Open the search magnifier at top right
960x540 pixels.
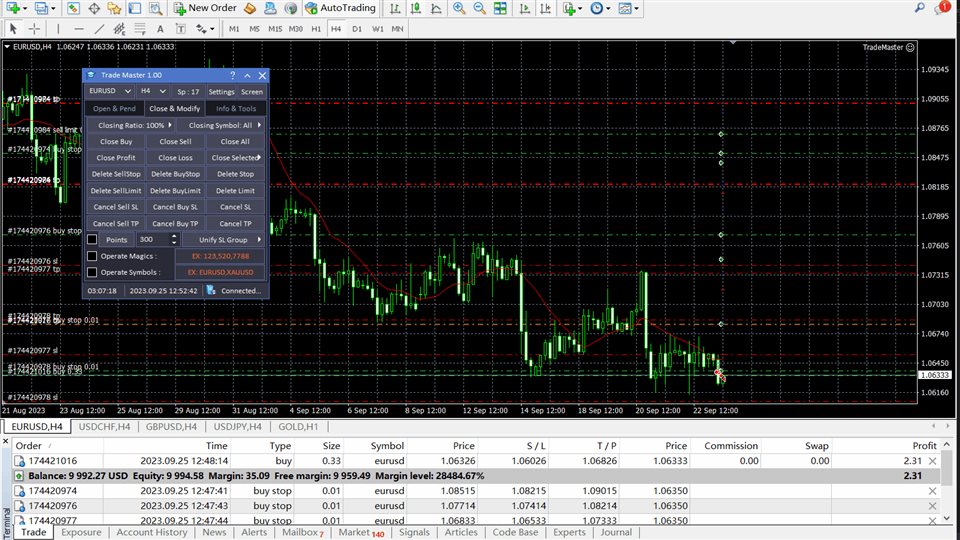click(919, 8)
